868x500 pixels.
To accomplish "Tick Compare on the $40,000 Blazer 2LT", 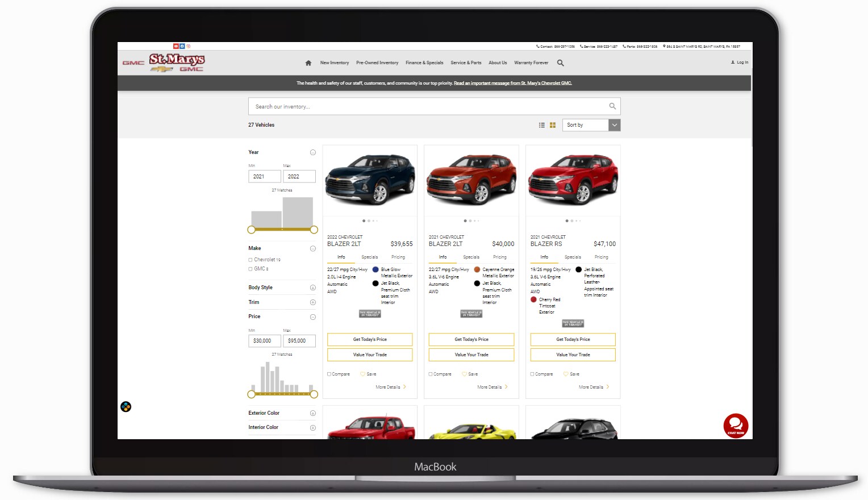I will 431,374.
